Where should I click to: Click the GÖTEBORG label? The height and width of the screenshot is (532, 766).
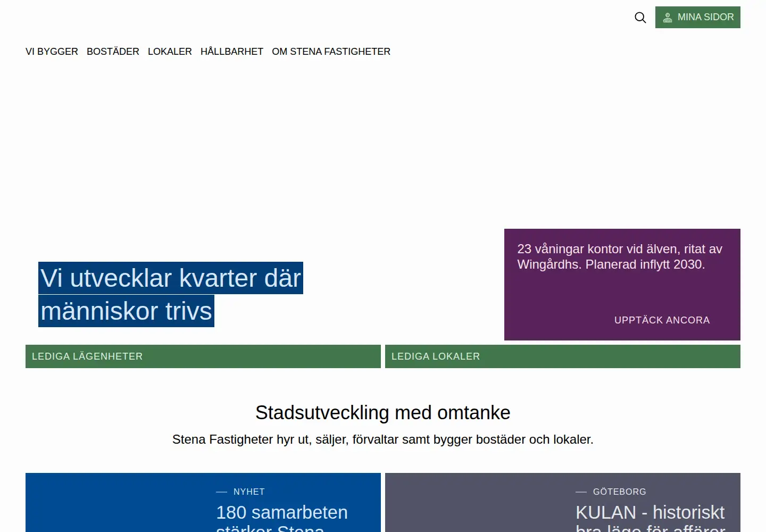coord(620,492)
